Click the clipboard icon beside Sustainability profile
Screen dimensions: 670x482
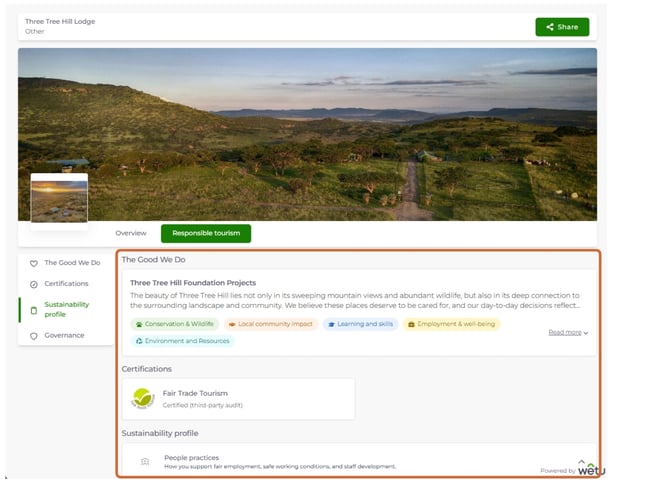tap(34, 310)
